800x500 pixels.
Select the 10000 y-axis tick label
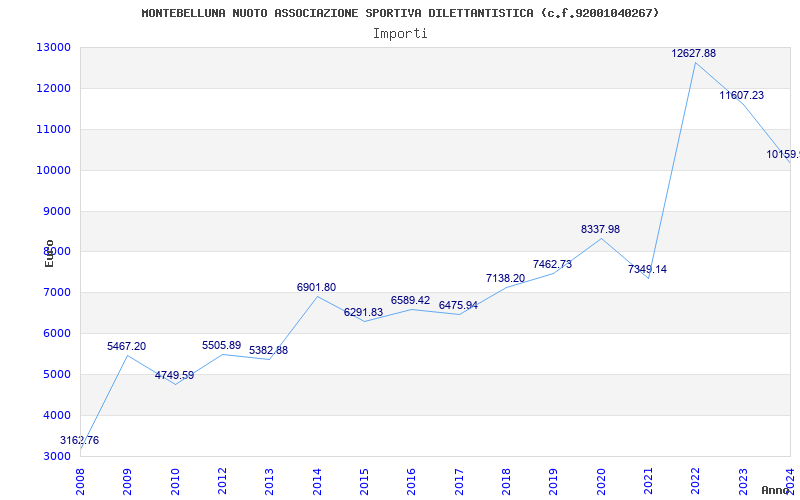(x=53, y=170)
